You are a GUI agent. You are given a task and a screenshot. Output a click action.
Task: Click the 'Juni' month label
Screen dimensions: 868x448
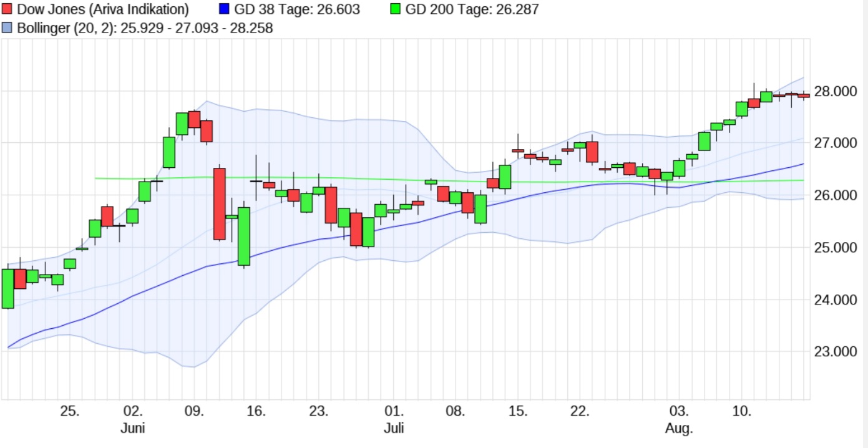132,429
